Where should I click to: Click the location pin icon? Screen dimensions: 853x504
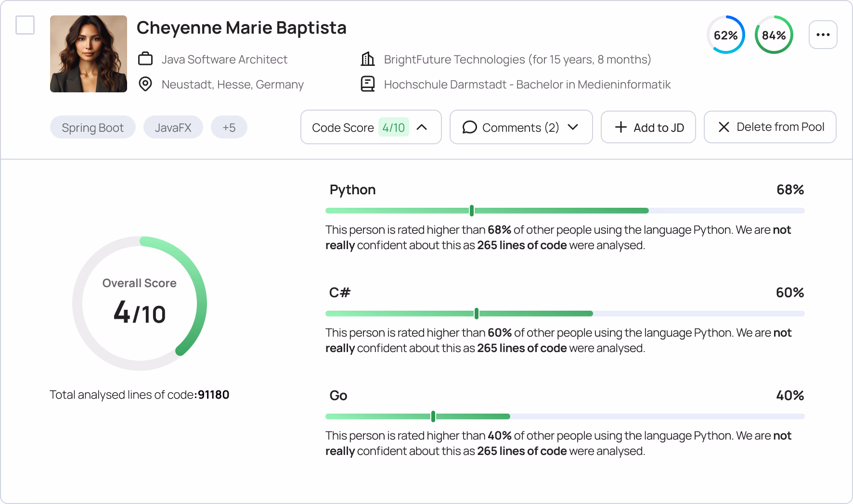pyautogui.click(x=145, y=84)
